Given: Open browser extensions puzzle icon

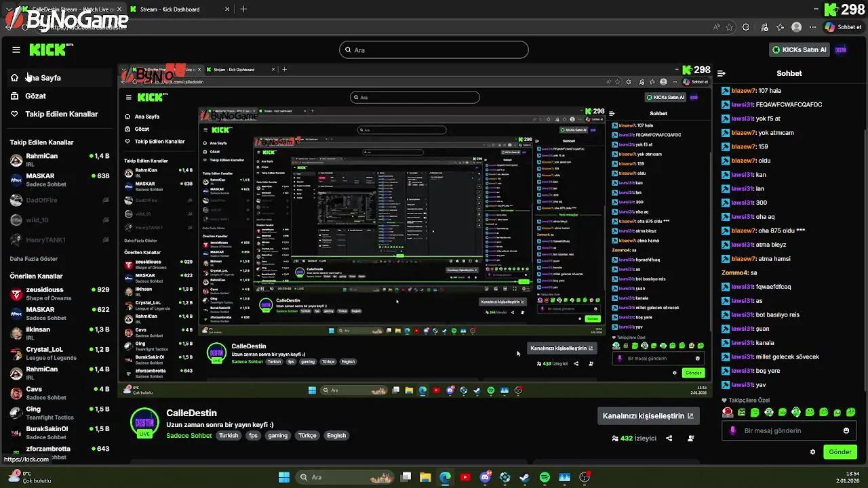Looking at the screenshot, I should click(x=746, y=27).
